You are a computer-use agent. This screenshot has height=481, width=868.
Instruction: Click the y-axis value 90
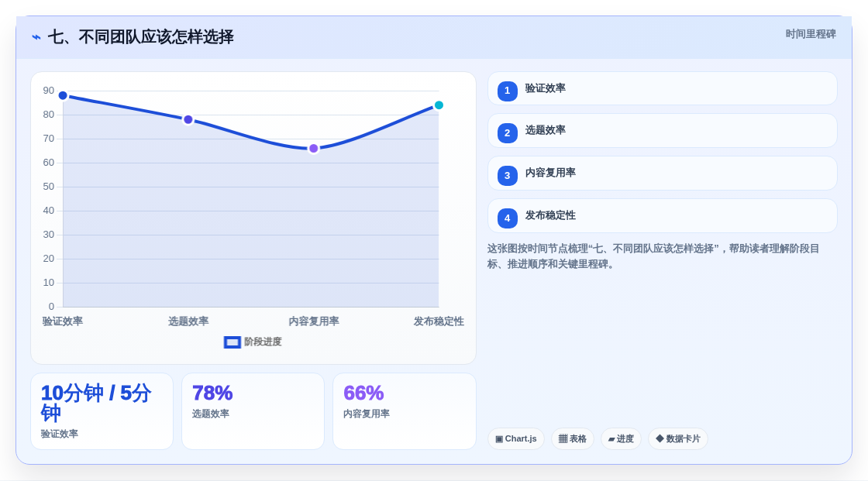coord(49,91)
